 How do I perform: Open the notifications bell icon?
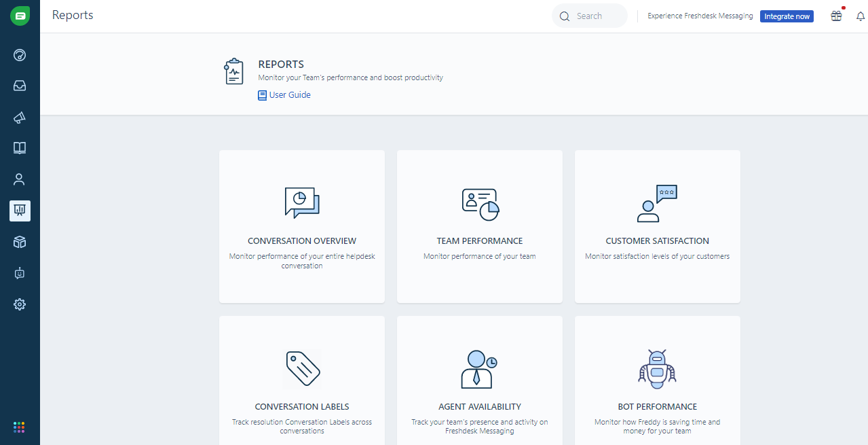coord(861,16)
